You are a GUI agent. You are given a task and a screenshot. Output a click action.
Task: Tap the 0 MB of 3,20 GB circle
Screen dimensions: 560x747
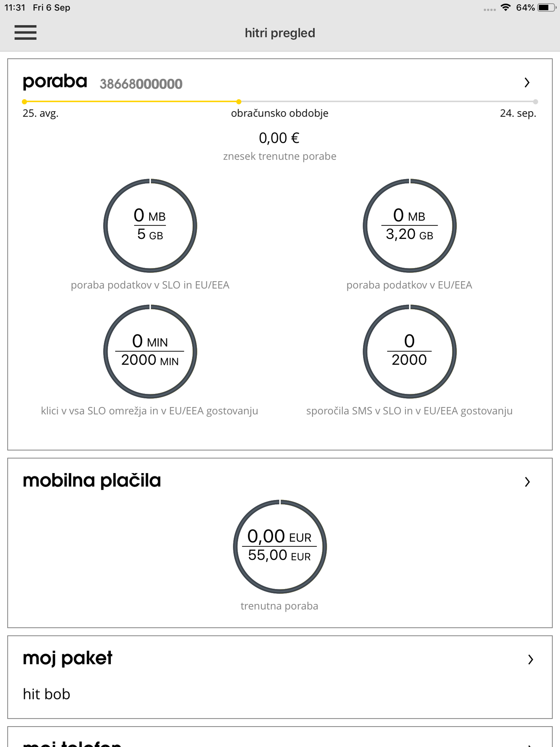(x=410, y=226)
